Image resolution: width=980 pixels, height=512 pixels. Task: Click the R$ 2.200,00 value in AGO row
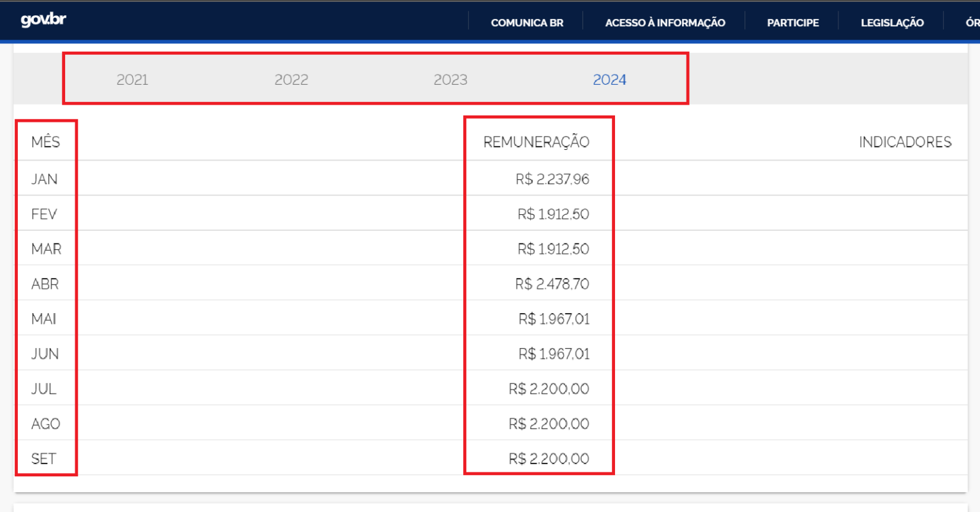pyautogui.click(x=549, y=424)
